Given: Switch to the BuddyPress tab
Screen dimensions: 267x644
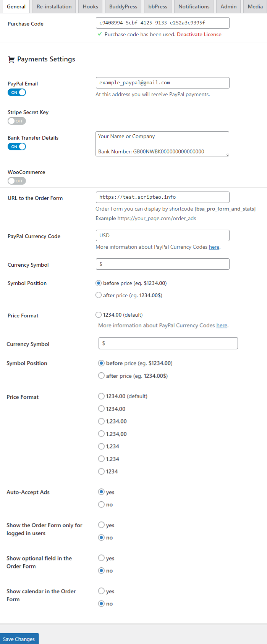Looking at the screenshot, I should click(123, 6).
